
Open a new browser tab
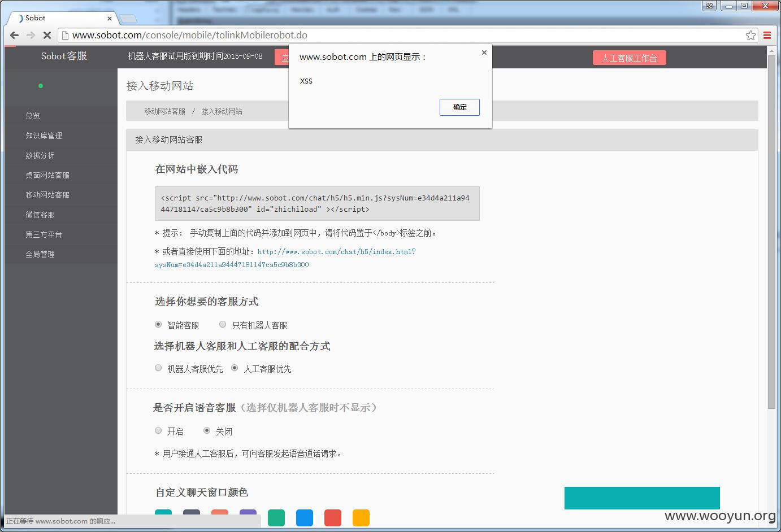click(x=128, y=19)
